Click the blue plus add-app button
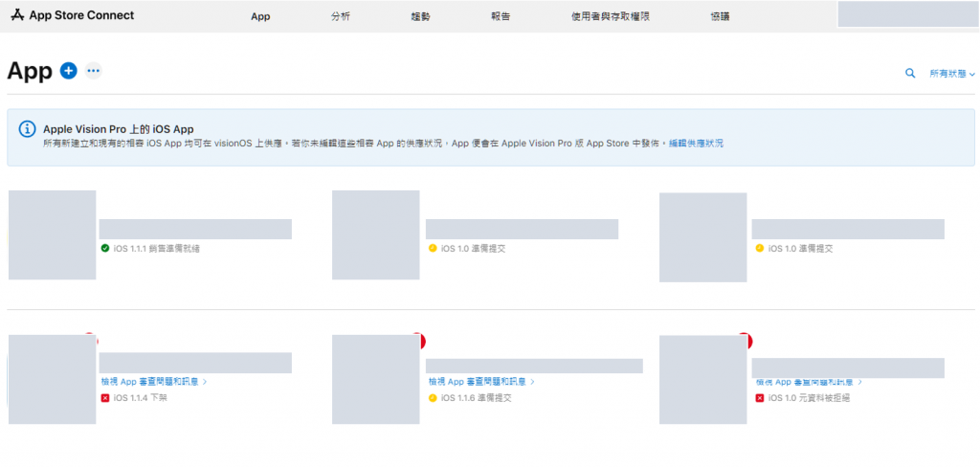This screenshot has height=467, width=980. click(x=68, y=71)
